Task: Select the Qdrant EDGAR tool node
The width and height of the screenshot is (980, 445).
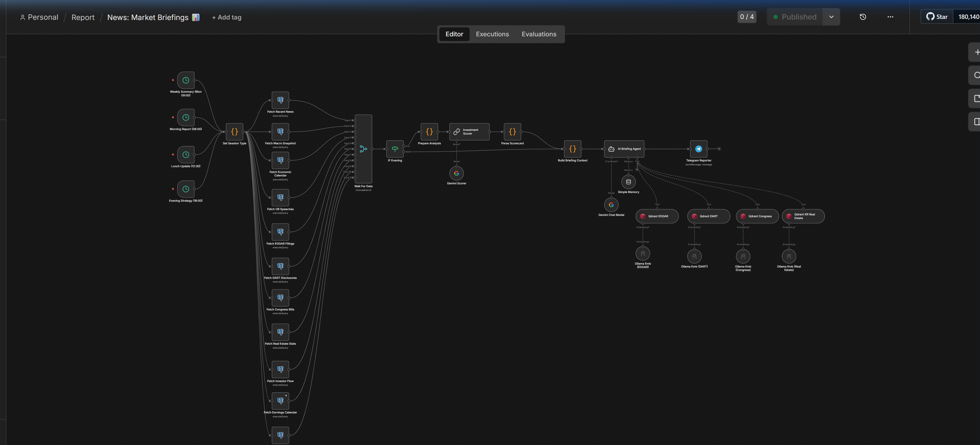Action: click(657, 216)
